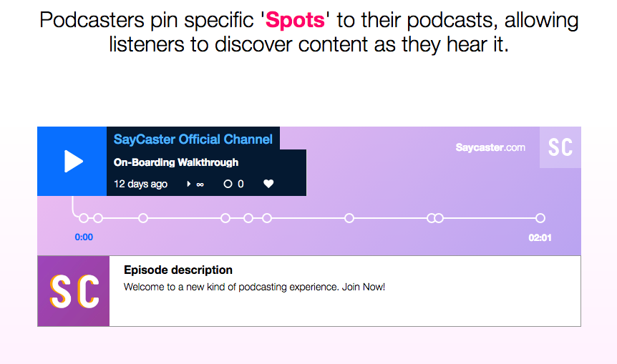The height and width of the screenshot is (364, 617).
Task: Click the '12 days ago' timestamp
Action: (140, 184)
